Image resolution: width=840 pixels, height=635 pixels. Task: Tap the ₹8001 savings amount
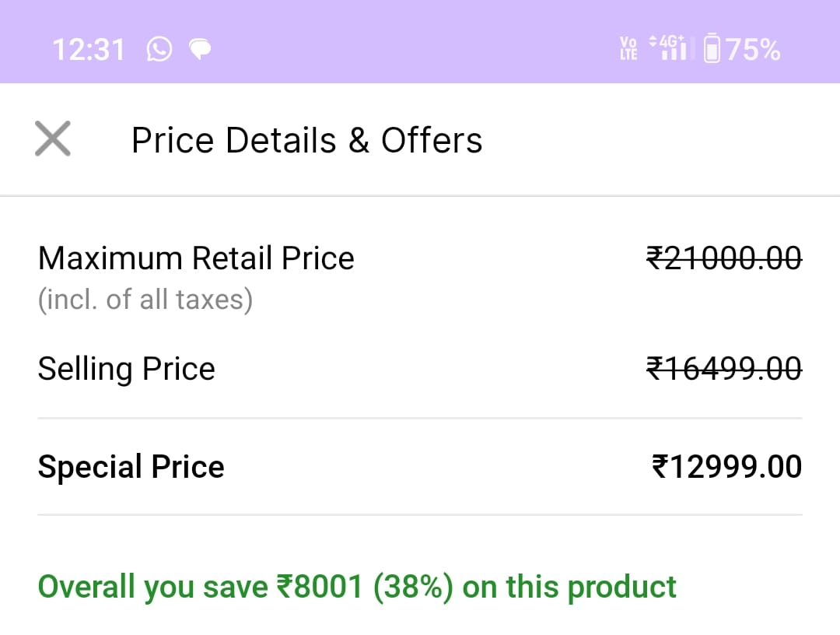[320, 586]
